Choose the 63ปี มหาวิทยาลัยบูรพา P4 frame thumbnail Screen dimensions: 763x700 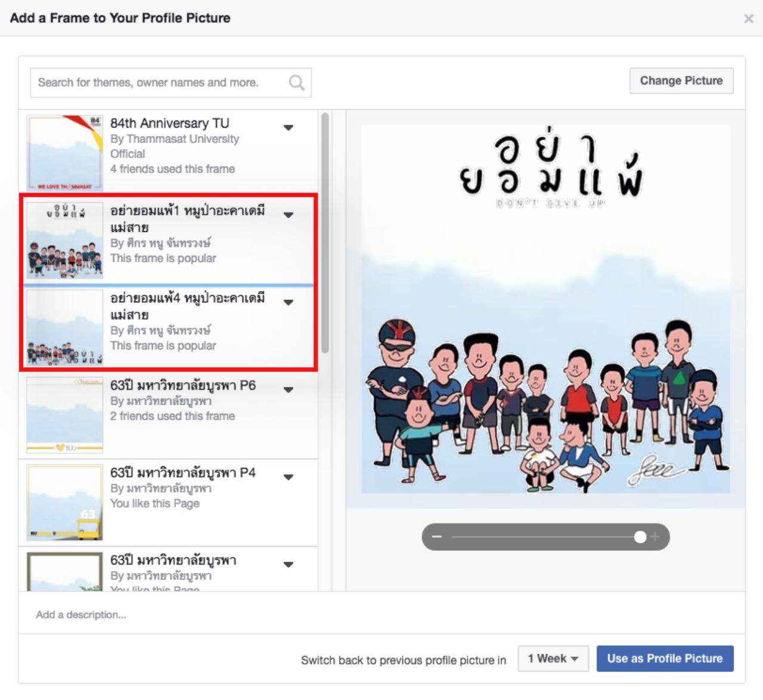tap(64, 502)
